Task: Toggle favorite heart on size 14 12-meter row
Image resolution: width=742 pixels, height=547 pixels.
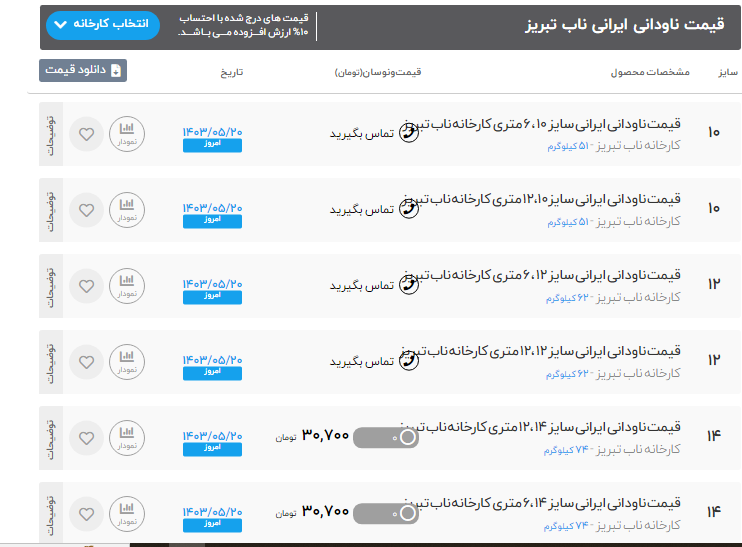Action: click(87, 436)
